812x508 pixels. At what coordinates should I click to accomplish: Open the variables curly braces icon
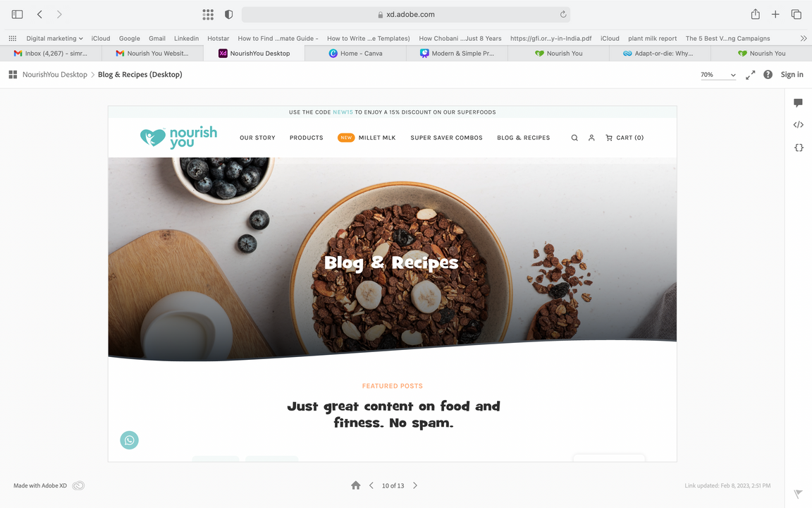pos(799,147)
